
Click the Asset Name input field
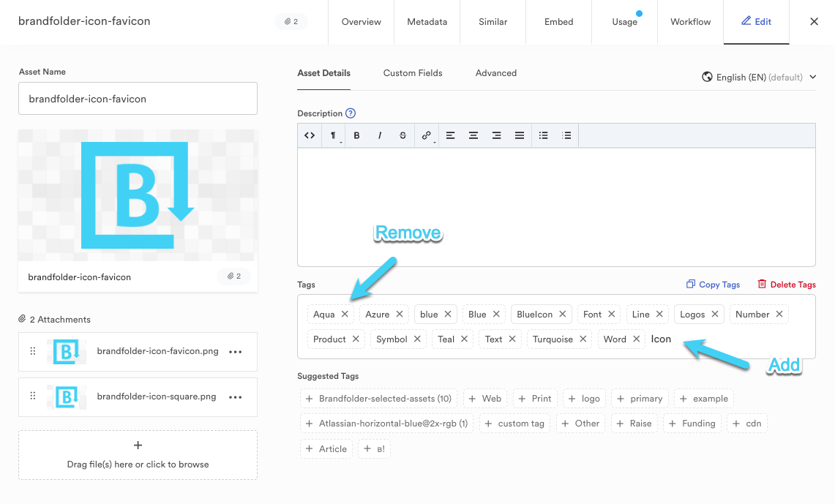[138, 99]
